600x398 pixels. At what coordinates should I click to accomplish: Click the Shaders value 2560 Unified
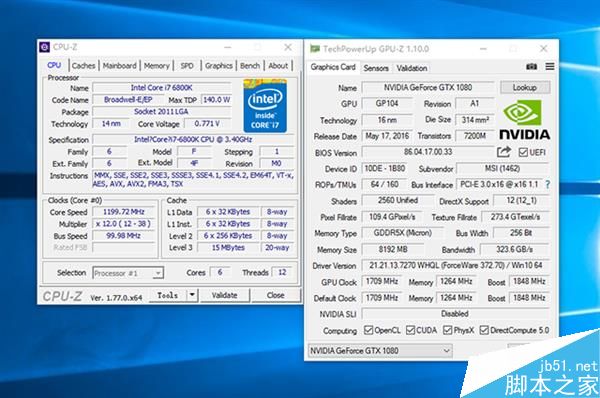click(398, 200)
